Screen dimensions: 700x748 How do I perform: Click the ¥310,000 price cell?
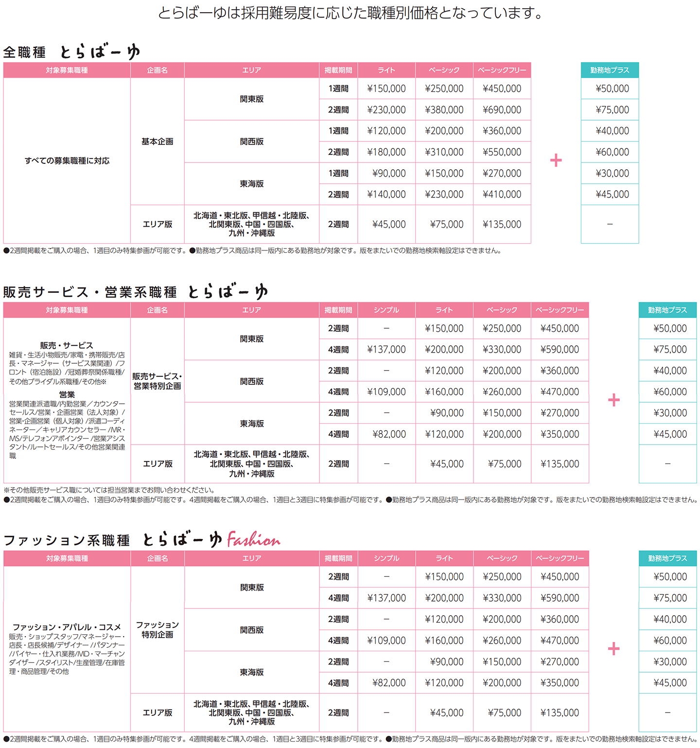coord(444,152)
